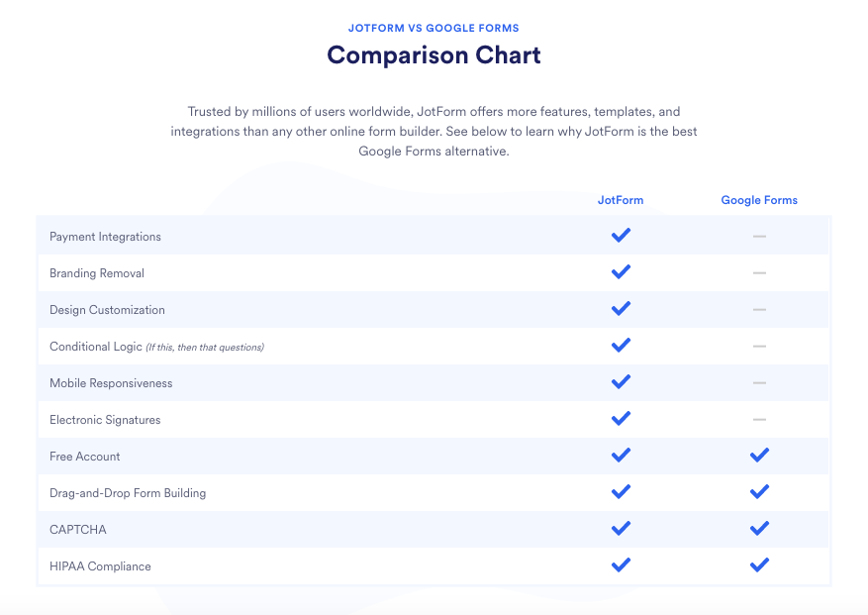The height and width of the screenshot is (615, 868).
Task: Click the JOTFORM VS GOOGLE FORMS label
Action: tap(434, 28)
